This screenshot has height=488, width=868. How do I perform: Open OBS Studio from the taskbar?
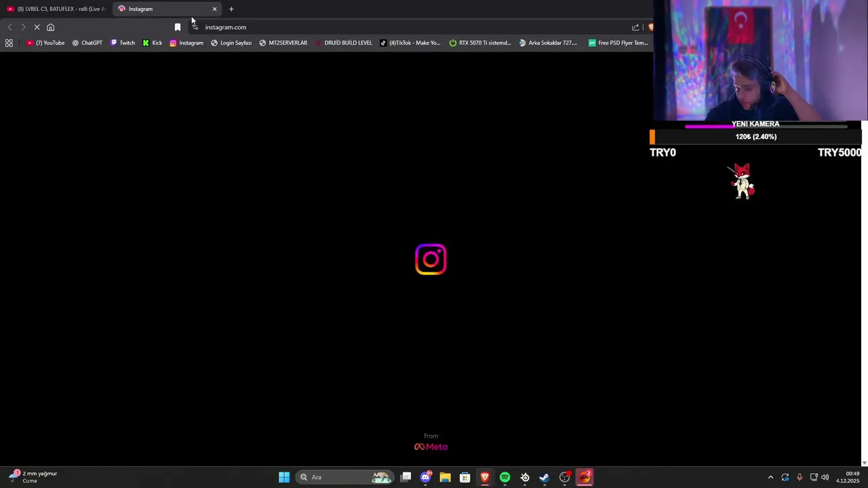(x=564, y=477)
